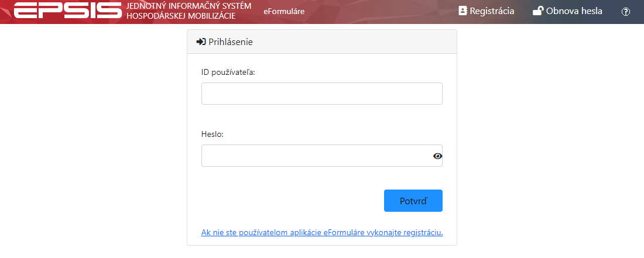Viewport: 644px width, 258px height.
Task: Click the Prihlásenie sign-in arrow icon
Action: (201, 42)
